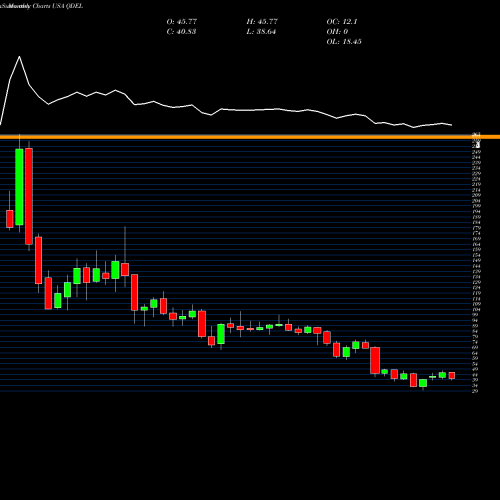500x500 pixels.
Task: Click the OL: 18.45 readout
Action: 344,42
